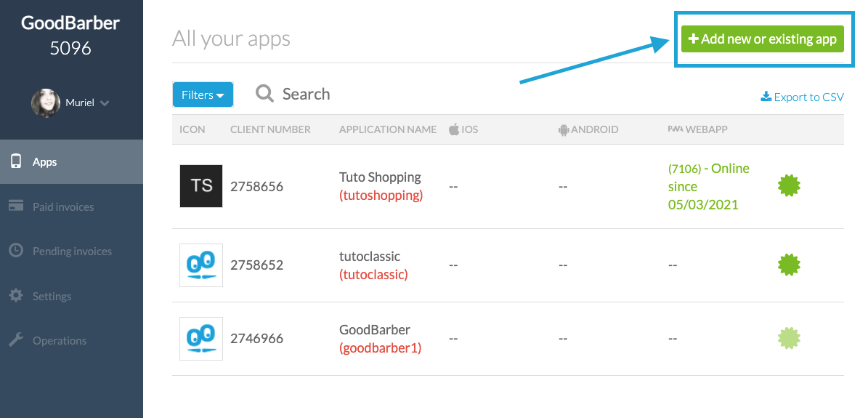
Task: Open Pending invoices in sidebar
Action: (x=71, y=252)
